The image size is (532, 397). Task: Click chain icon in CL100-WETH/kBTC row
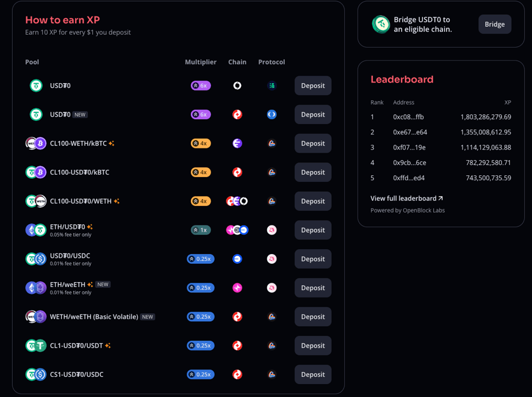(237, 144)
